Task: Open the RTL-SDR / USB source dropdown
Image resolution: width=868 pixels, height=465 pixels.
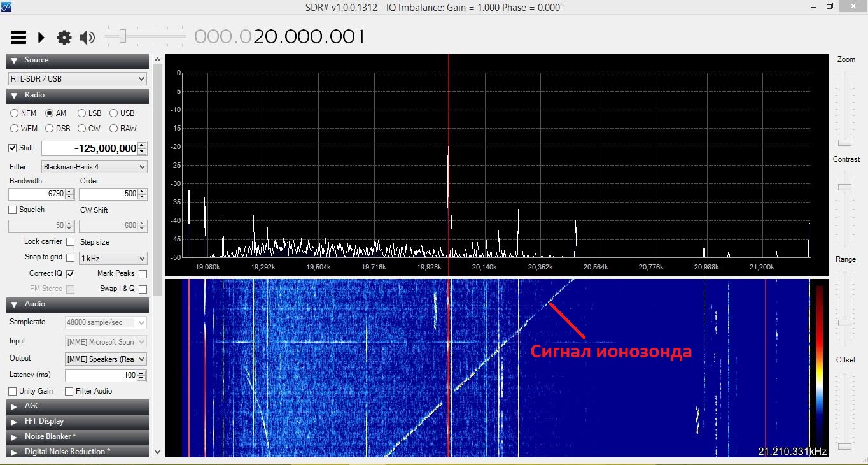Action: coord(78,79)
